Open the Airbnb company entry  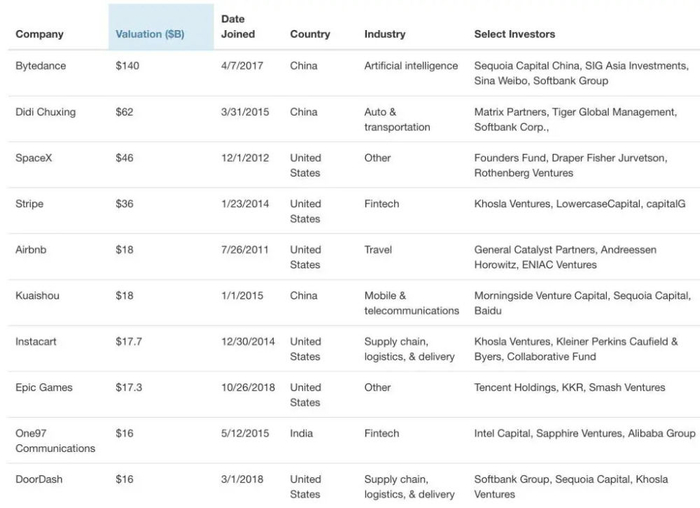[x=34, y=249]
